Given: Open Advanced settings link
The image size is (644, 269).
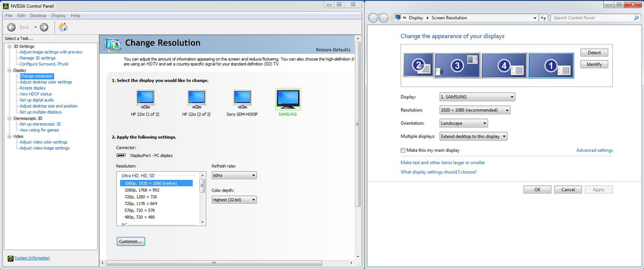Looking at the screenshot, I should pyautogui.click(x=594, y=151).
